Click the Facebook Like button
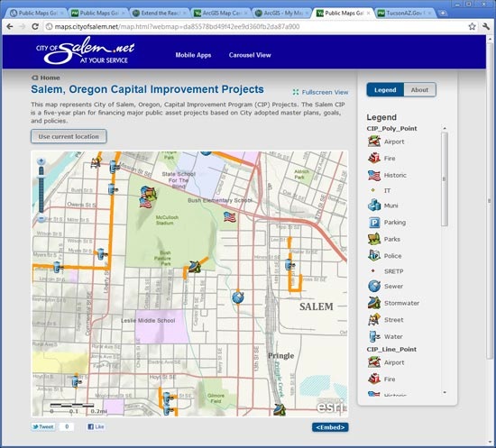Viewport: 496px width, 448px height. 96,427
